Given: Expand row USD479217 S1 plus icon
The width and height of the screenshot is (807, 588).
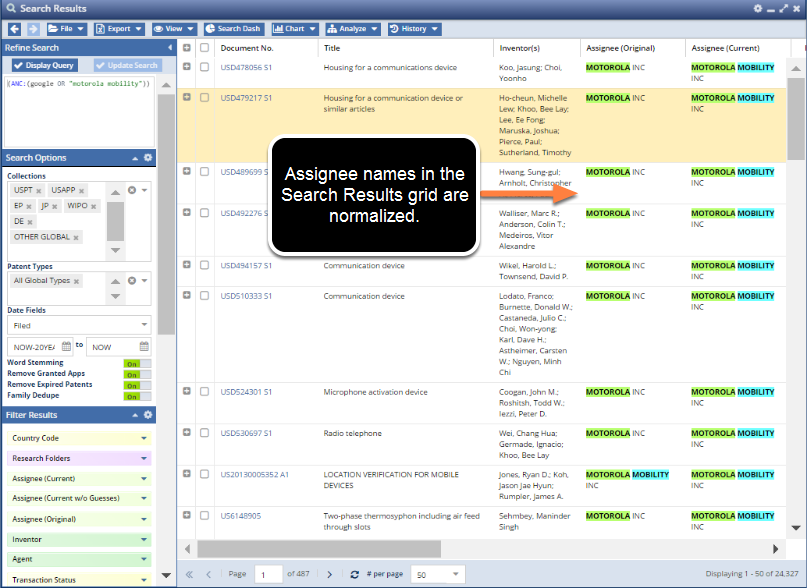Looking at the screenshot, I should 187,97.
